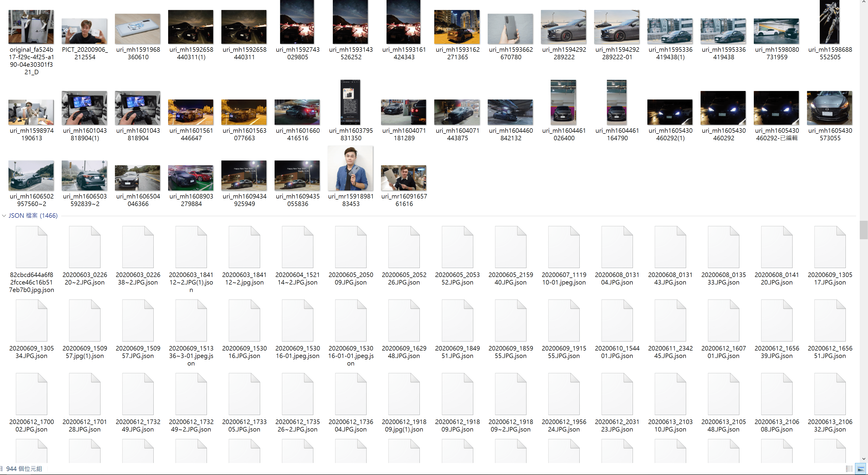This screenshot has width=868, height=475.
Task: Select the uri_mh1603795831350 phone screenshot thumbnail
Action: coord(351,102)
